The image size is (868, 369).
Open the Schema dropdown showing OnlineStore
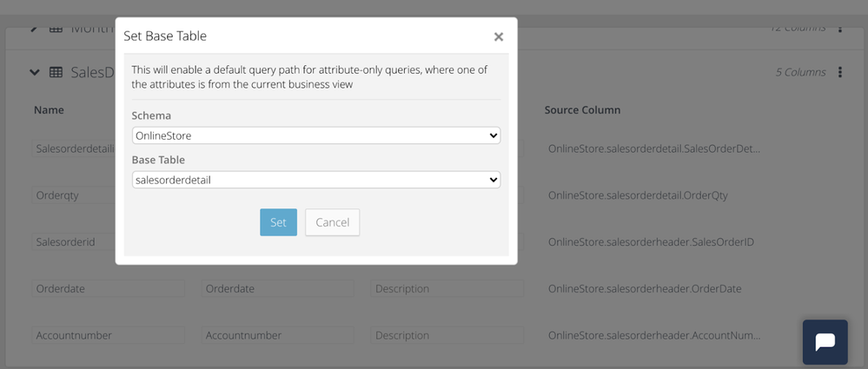pos(315,135)
